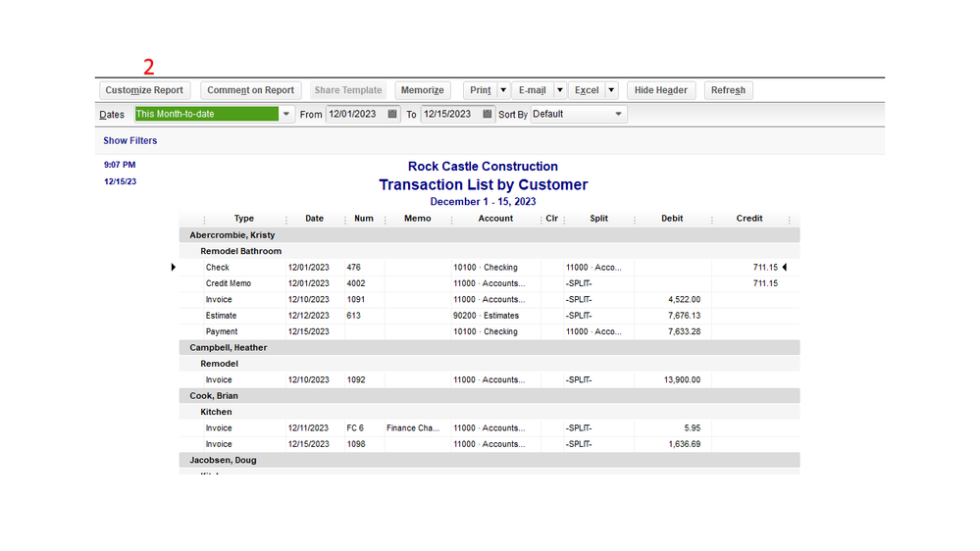Viewport: 980px width, 551px height.
Task: Select the Credit Memo transaction type
Action: [x=229, y=283]
